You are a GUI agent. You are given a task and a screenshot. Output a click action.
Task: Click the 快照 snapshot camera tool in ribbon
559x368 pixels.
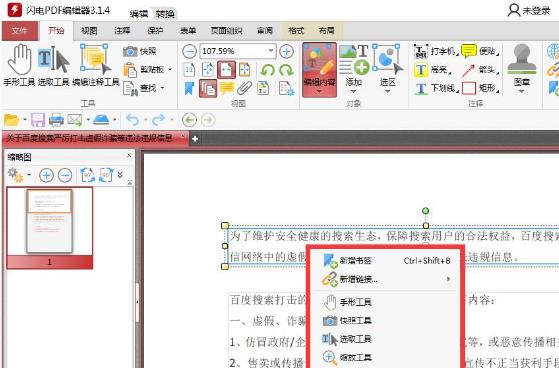tap(140, 51)
